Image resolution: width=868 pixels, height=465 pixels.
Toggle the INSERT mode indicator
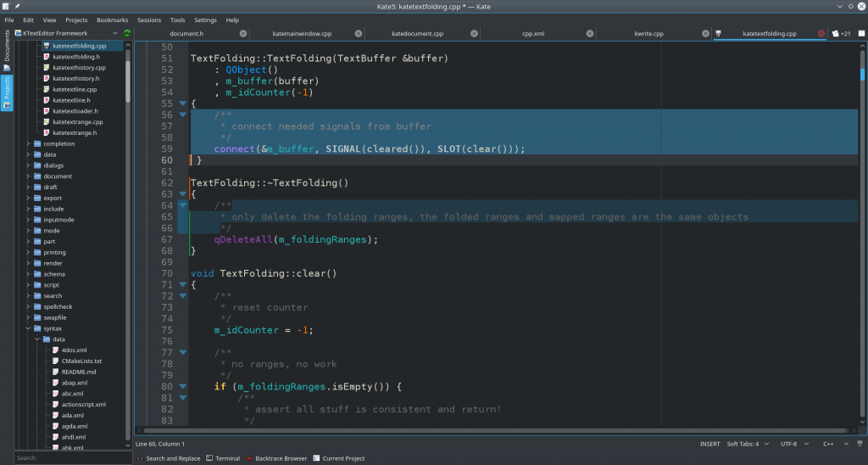point(709,444)
